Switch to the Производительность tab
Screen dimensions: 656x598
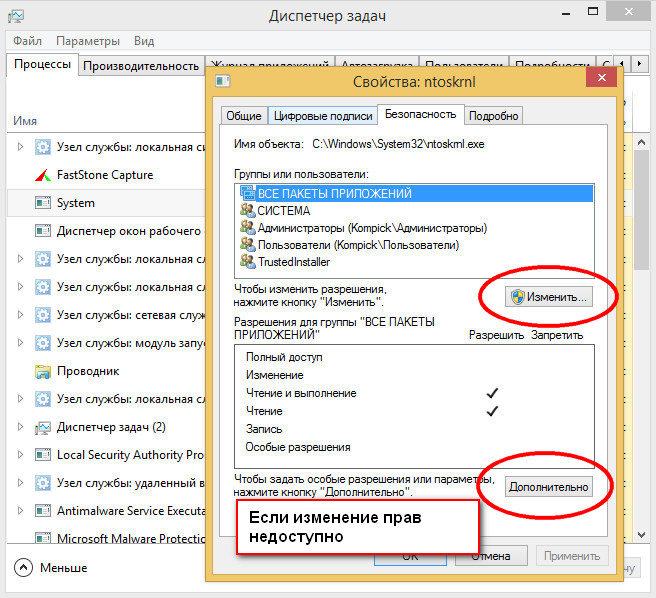tap(141, 66)
